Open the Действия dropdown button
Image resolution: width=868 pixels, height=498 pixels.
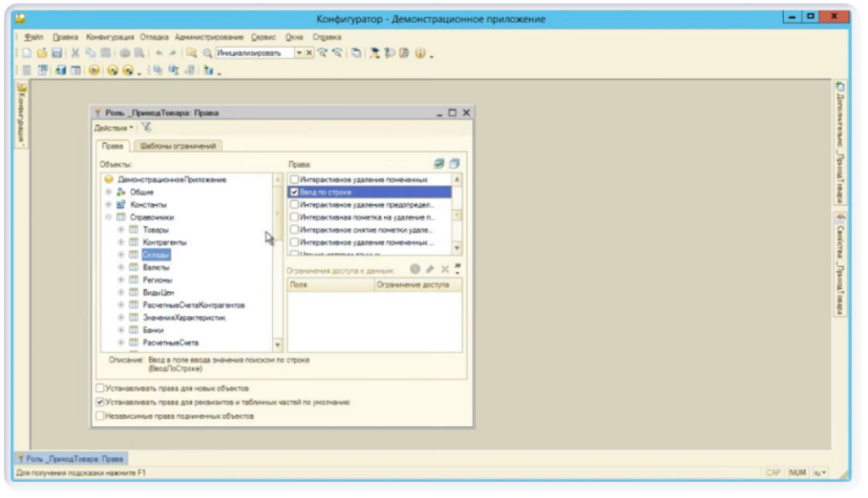tap(113, 127)
